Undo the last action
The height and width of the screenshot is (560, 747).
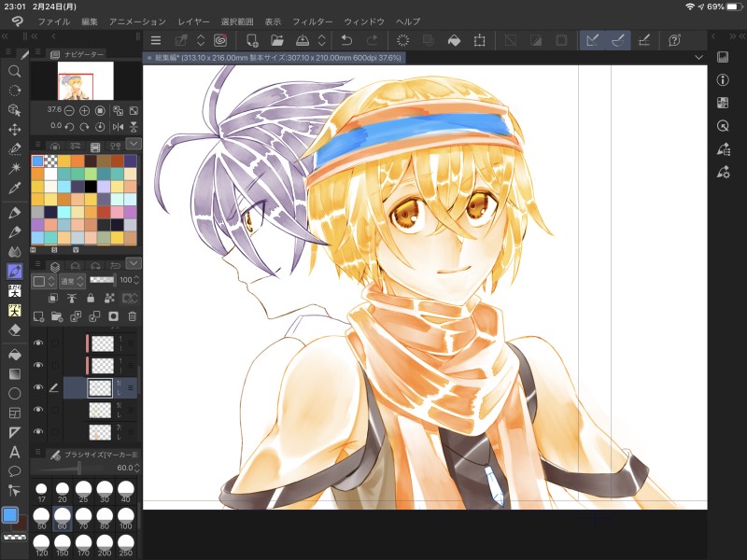click(346, 40)
